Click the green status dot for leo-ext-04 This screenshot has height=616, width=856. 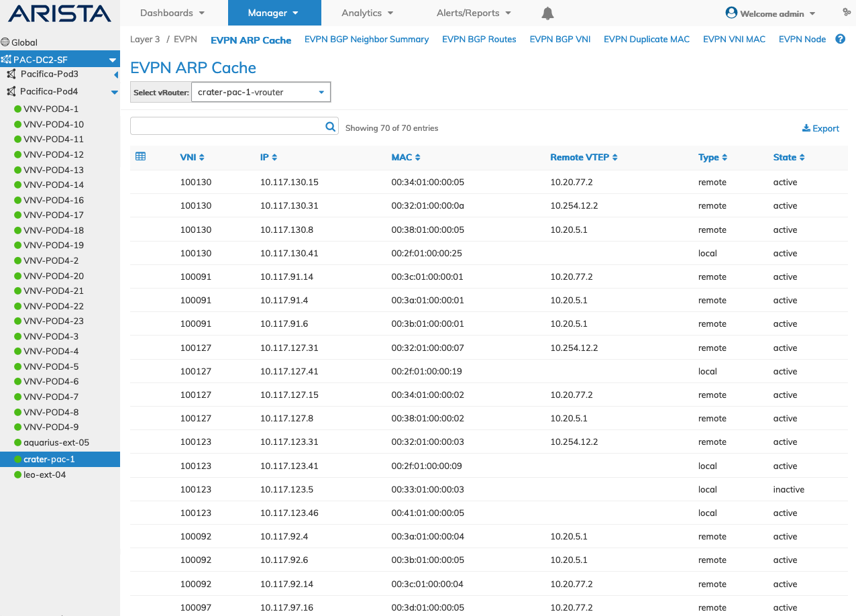click(x=18, y=475)
